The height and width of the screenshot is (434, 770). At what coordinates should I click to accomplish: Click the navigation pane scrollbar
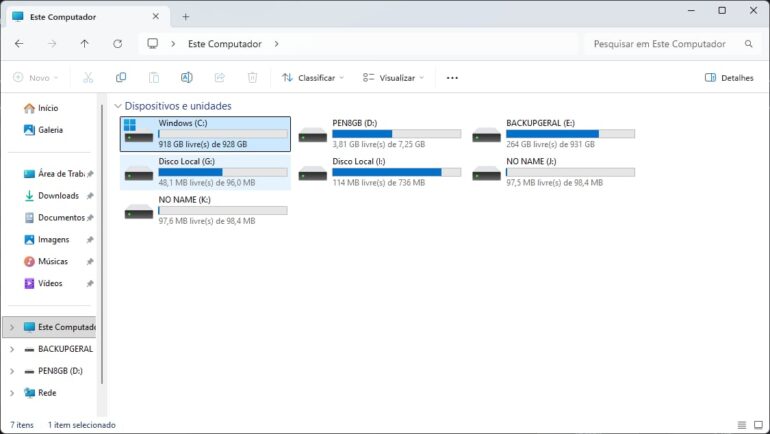click(x=102, y=244)
